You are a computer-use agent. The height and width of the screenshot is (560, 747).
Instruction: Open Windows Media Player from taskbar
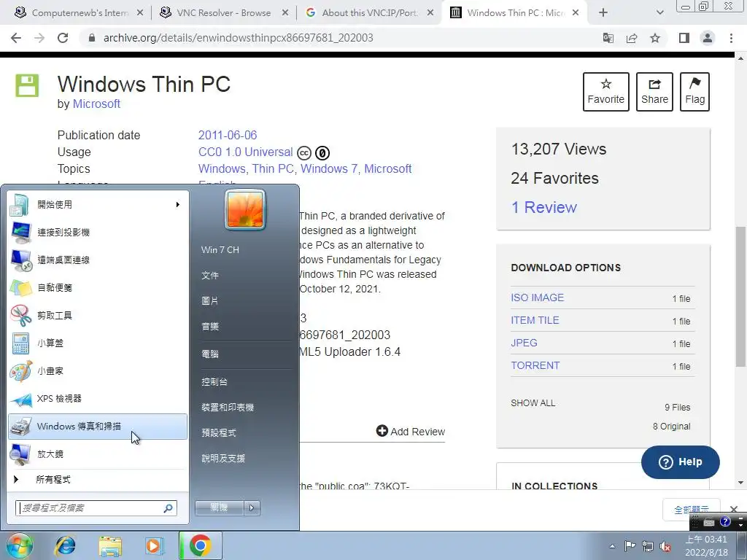(x=155, y=545)
